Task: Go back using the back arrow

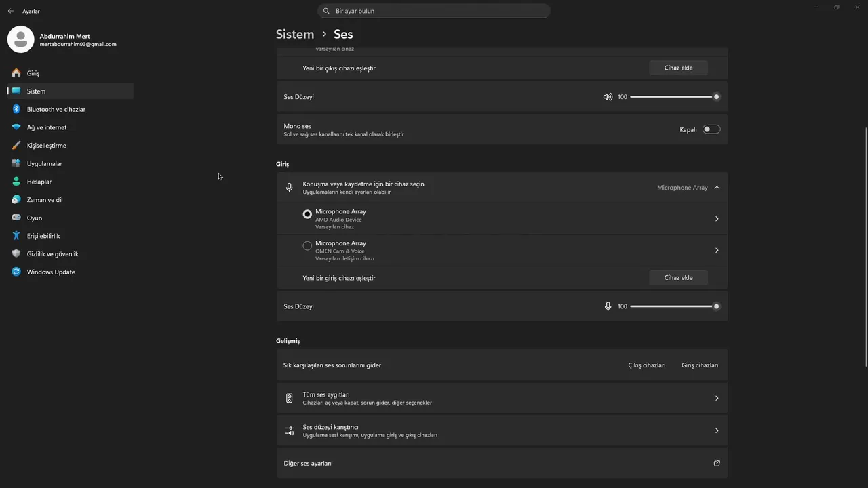Action: click(10, 11)
